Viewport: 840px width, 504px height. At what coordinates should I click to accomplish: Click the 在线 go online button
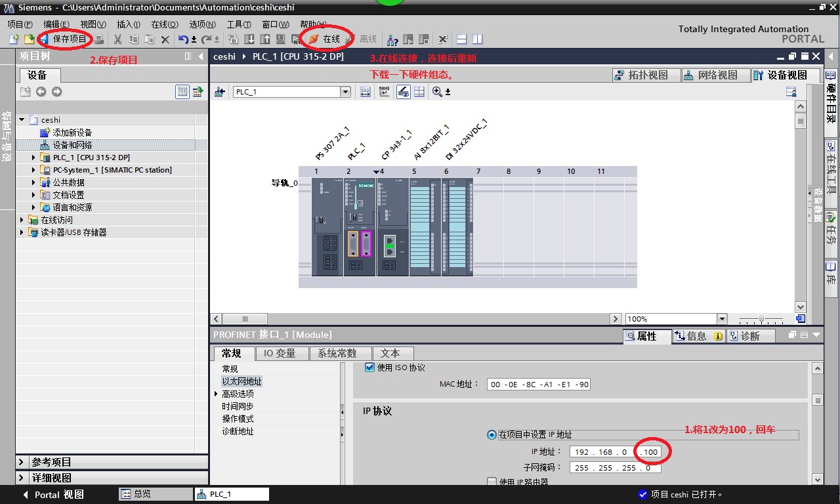tap(325, 39)
